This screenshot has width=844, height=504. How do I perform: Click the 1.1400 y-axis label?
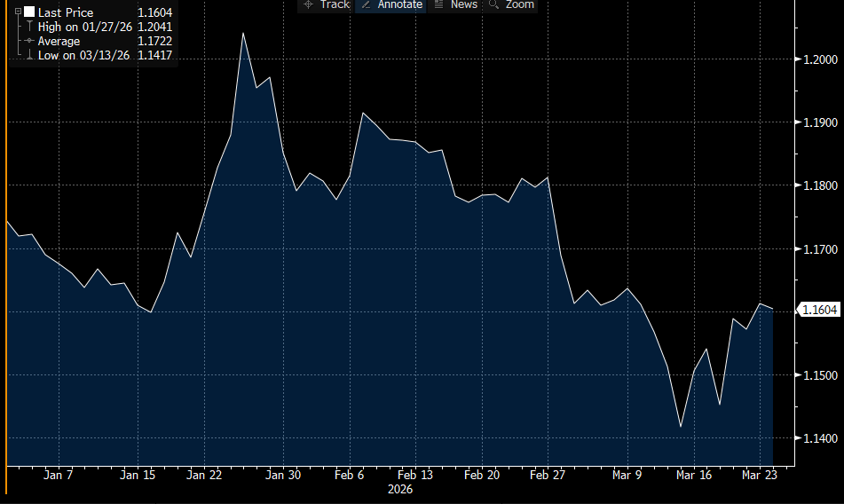(x=820, y=438)
